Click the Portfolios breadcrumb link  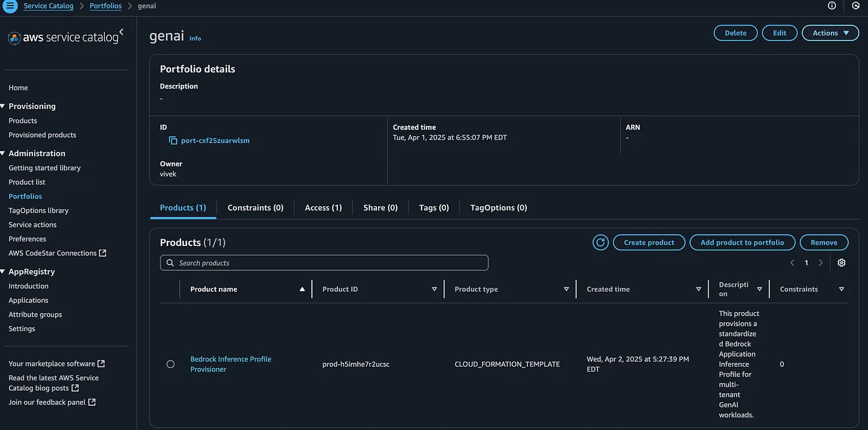point(105,6)
